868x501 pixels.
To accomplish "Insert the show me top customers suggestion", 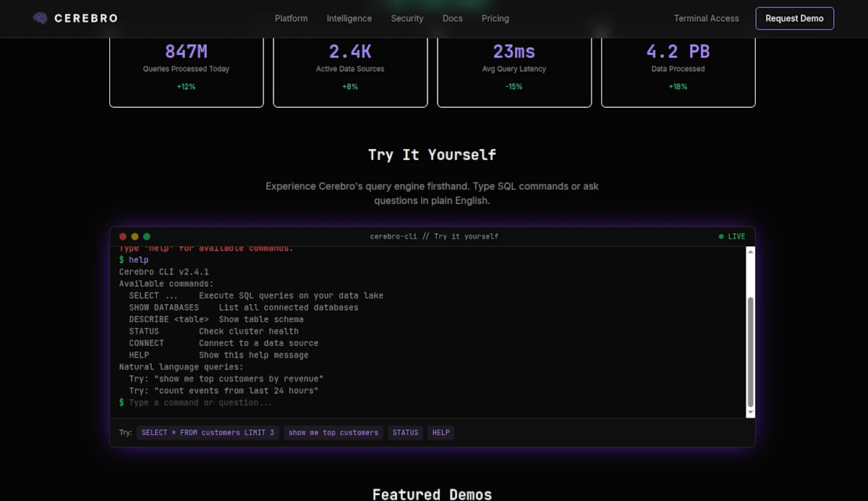I will (333, 432).
